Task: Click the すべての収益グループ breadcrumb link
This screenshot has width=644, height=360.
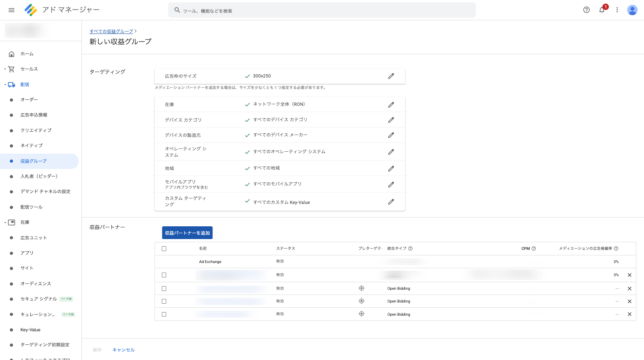Action: [x=111, y=31]
